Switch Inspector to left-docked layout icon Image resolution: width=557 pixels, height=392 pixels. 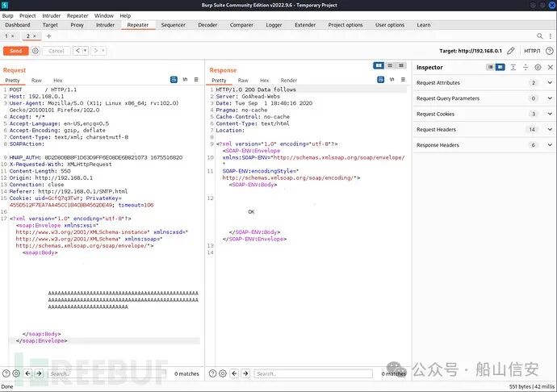point(490,67)
